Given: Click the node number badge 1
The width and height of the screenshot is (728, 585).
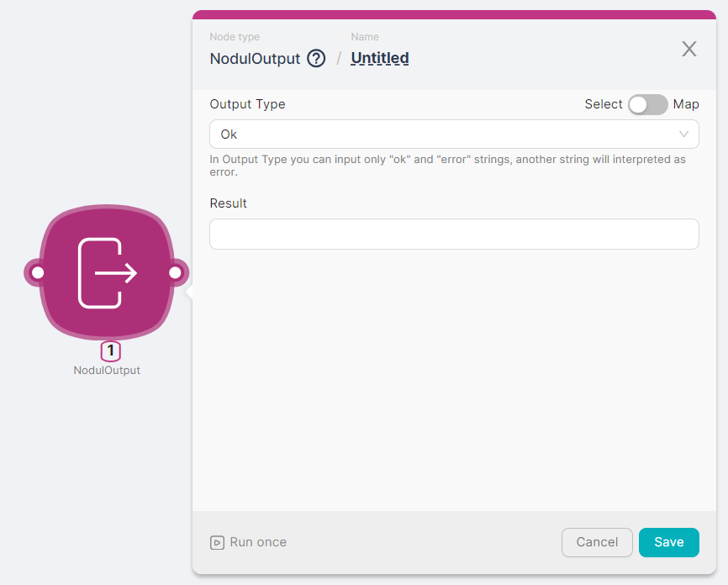Looking at the screenshot, I should click(x=110, y=352).
